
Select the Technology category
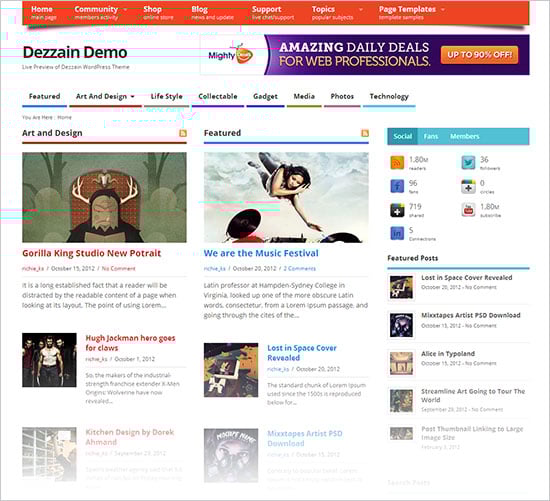(x=389, y=96)
